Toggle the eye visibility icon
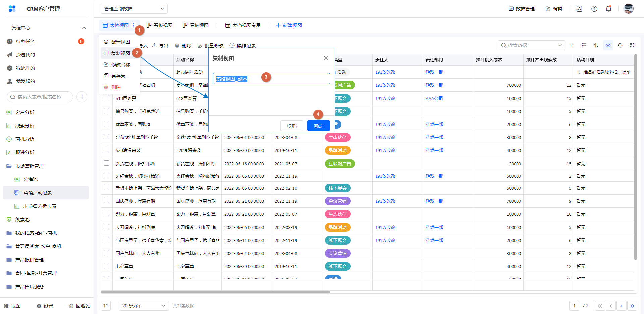Image resolution: width=644 pixels, height=314 pixels. point(608,45)
